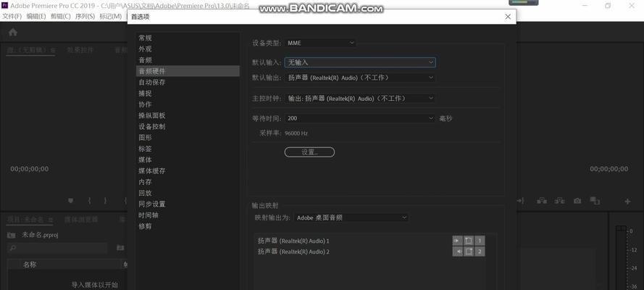This screenshot has height=290, width=644.
Task: Open the 默认输入 dropdown showing 无输入
Action: pos(360,62)
